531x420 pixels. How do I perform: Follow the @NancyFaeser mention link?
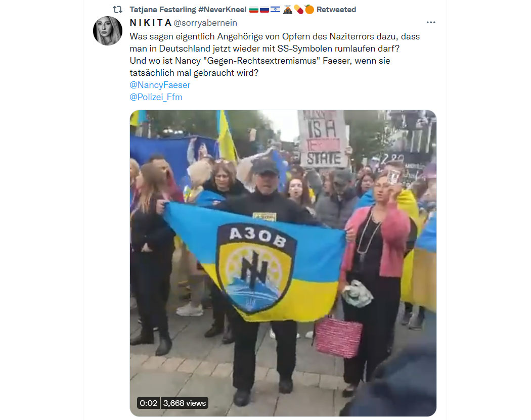click(160, 85)
